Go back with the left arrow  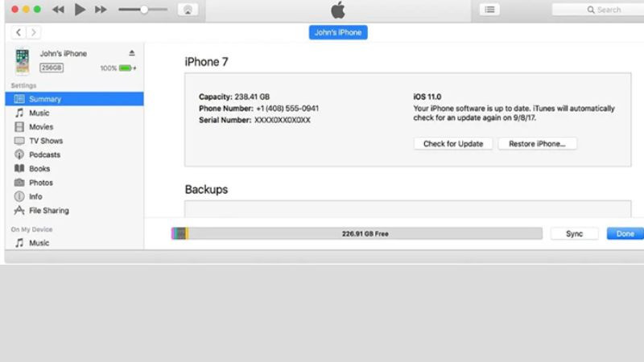pos(19,32)
